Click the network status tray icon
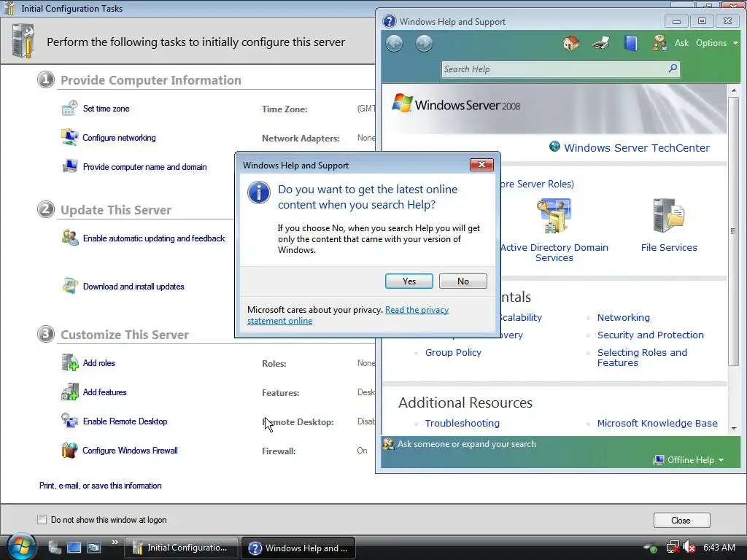 coord(672,548)
